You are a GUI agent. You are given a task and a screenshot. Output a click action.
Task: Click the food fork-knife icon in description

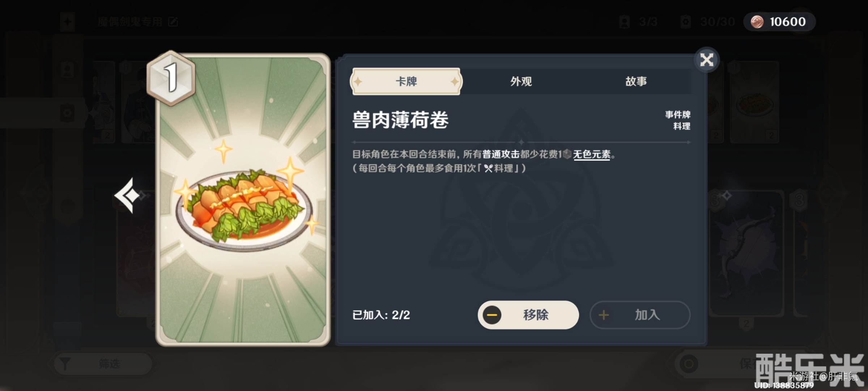(x=489, y=168)
